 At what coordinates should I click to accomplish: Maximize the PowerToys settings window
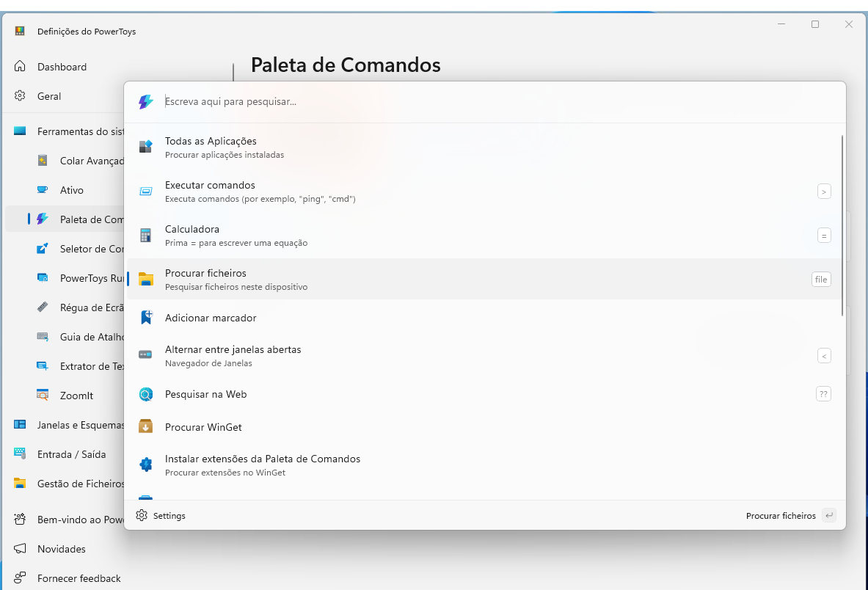(815, 24)
